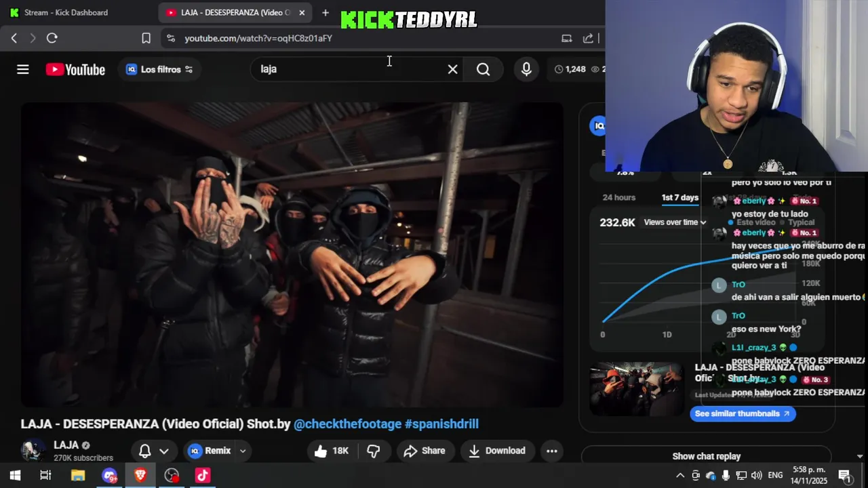Open the Views over time dropdown
The height and width of the screenshot is (488, 868).
(x=675, y=222)
